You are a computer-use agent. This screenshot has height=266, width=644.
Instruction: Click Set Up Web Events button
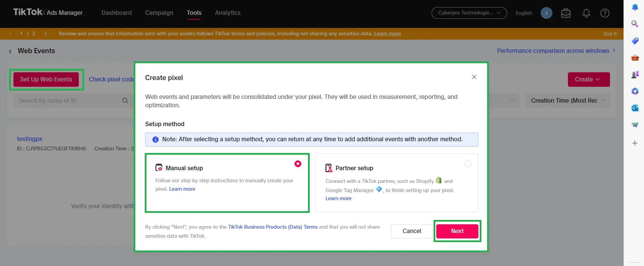46,79
